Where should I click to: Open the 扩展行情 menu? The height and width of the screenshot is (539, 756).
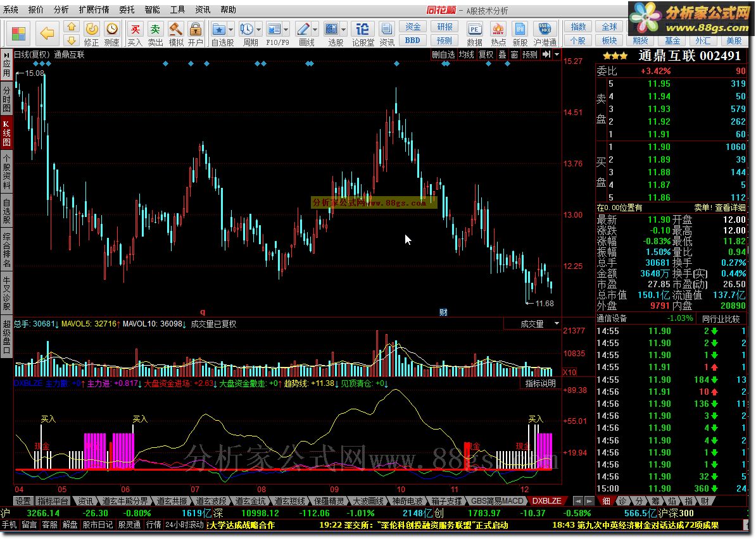(x=94, y=9)
